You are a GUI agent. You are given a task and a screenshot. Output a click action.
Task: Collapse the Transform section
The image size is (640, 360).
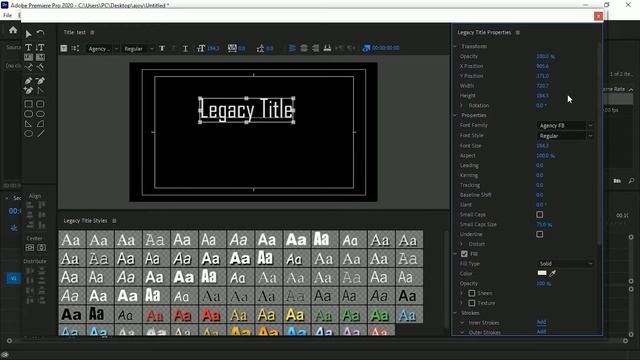(455, 46)
